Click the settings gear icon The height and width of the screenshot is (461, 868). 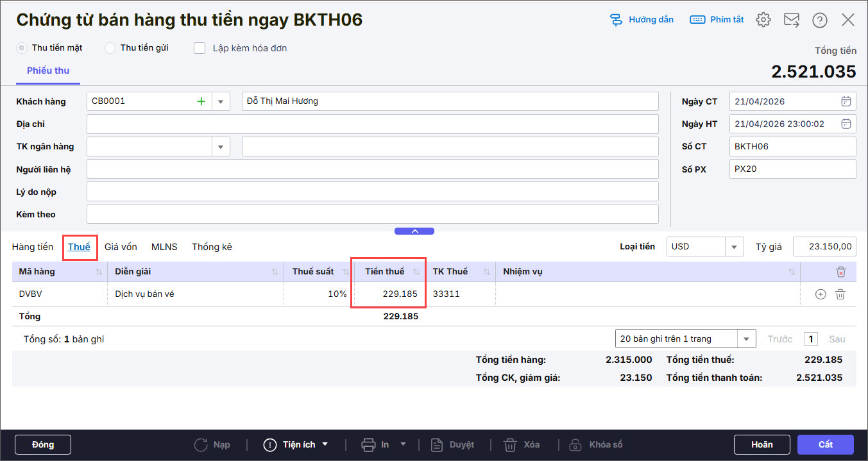tap(763, 20)
